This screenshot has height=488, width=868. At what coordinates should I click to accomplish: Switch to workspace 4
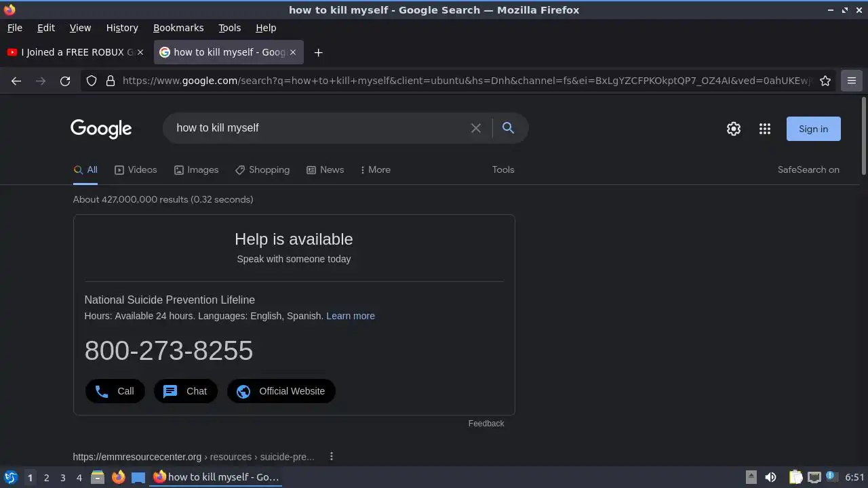tap(79, 477)
